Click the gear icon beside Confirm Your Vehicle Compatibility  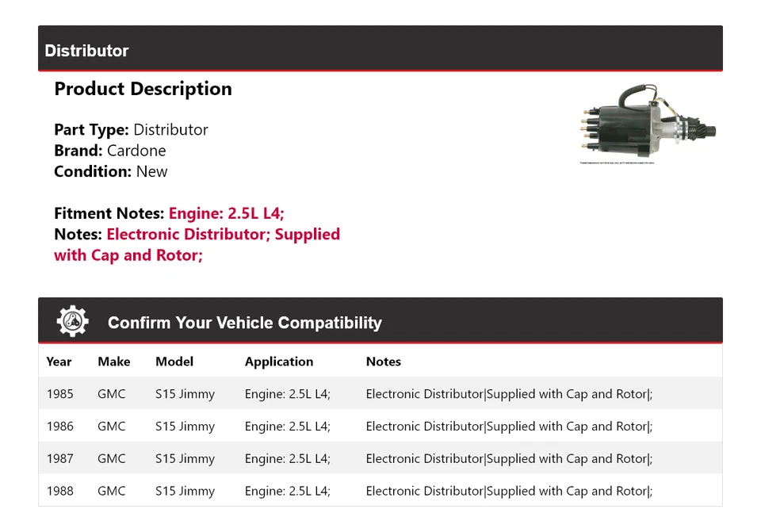[x=73, y=321]
